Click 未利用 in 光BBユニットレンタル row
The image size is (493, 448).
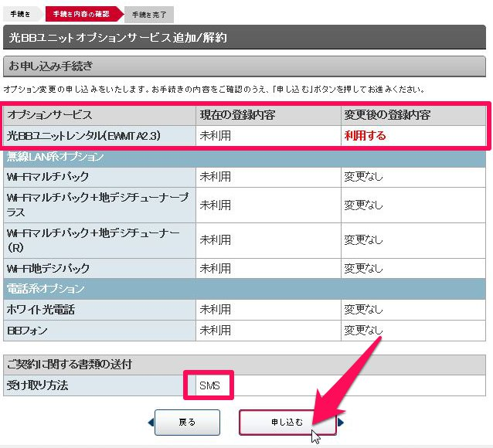[x=215, y=136]
